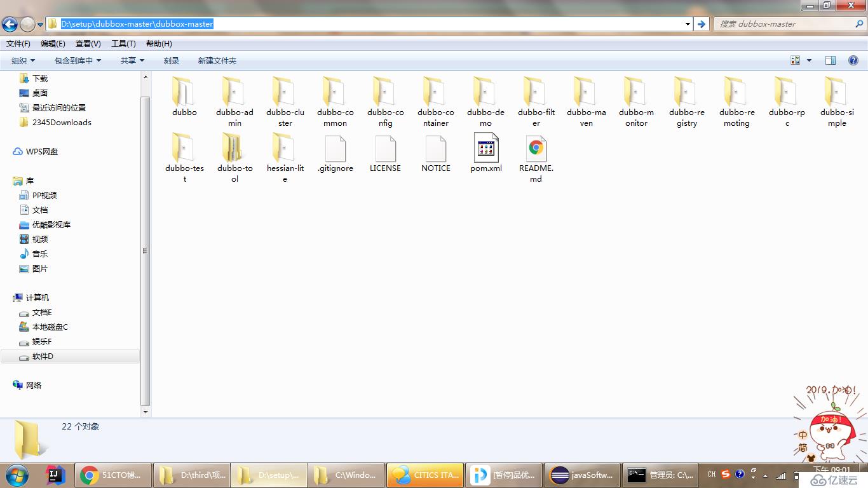Select 下载 in the navigation pane
This screenshot has width=868, height=488.
pyautogui.click(x=34, y=78)
